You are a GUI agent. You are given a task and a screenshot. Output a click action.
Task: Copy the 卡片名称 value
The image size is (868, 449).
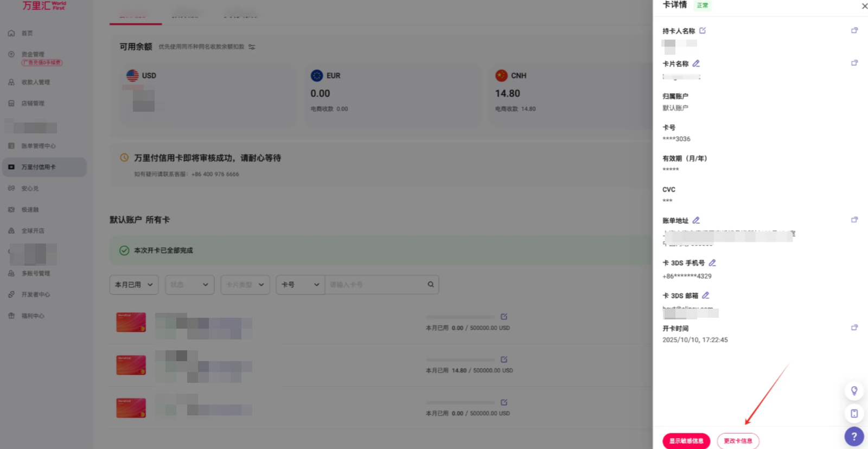tap(854, 63)
